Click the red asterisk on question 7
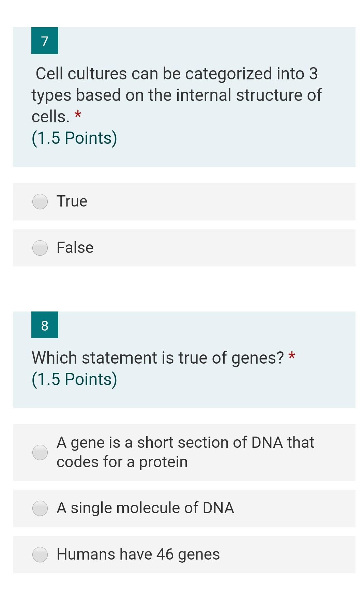This screenshot has height=609, width=364. coord(78,115)
